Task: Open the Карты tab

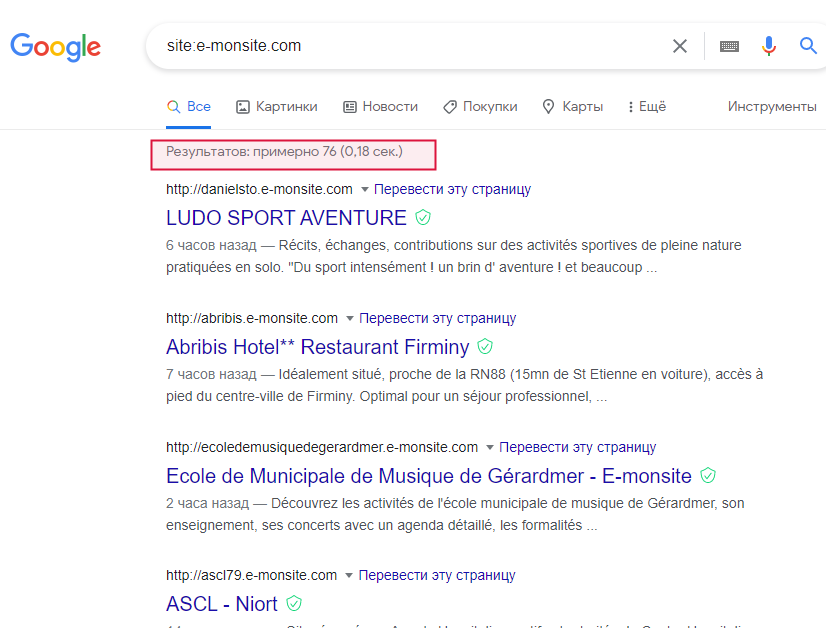Action: pos(573,106)
